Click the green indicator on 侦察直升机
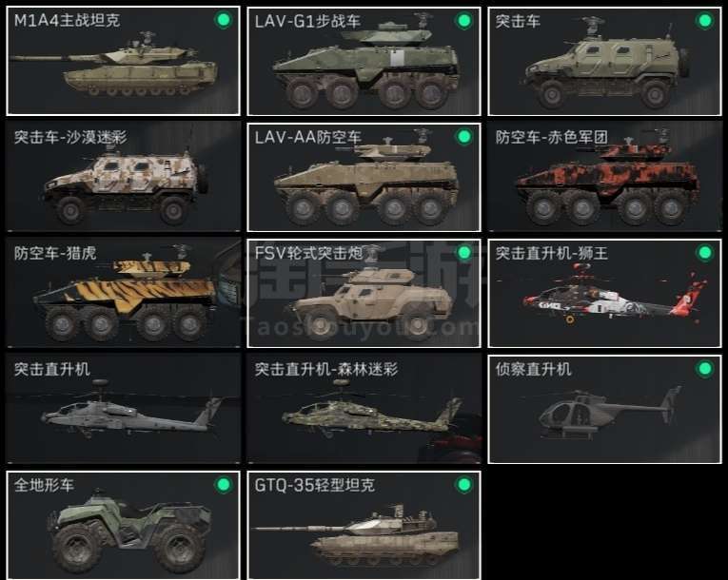Screen dimensions: 728x580 click(704, 368)
